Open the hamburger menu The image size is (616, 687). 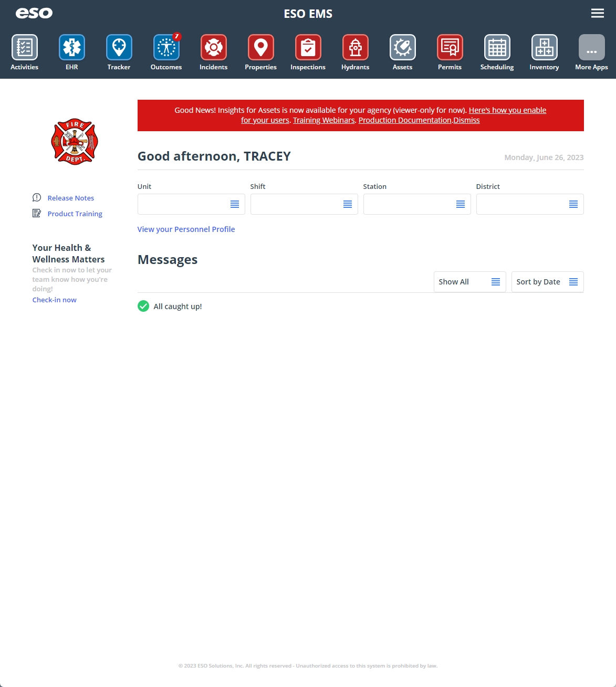tap(598, 13)
